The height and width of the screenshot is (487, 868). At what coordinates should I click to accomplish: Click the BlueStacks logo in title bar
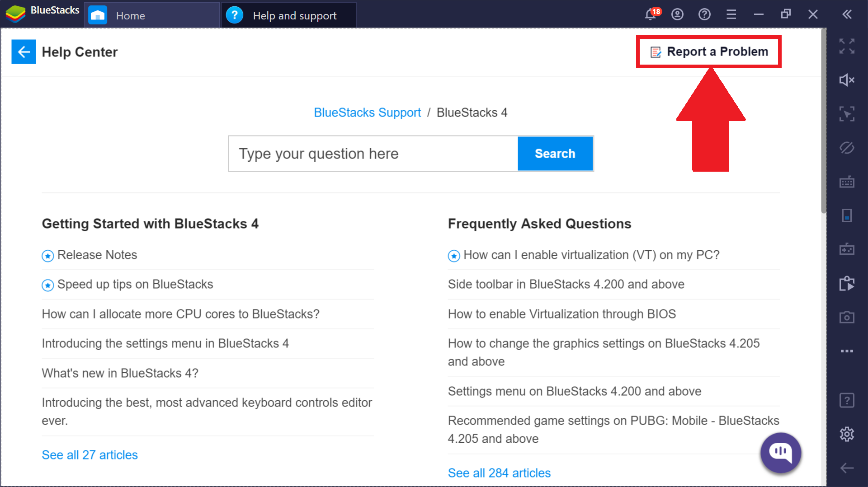click(x=15, y=14)
